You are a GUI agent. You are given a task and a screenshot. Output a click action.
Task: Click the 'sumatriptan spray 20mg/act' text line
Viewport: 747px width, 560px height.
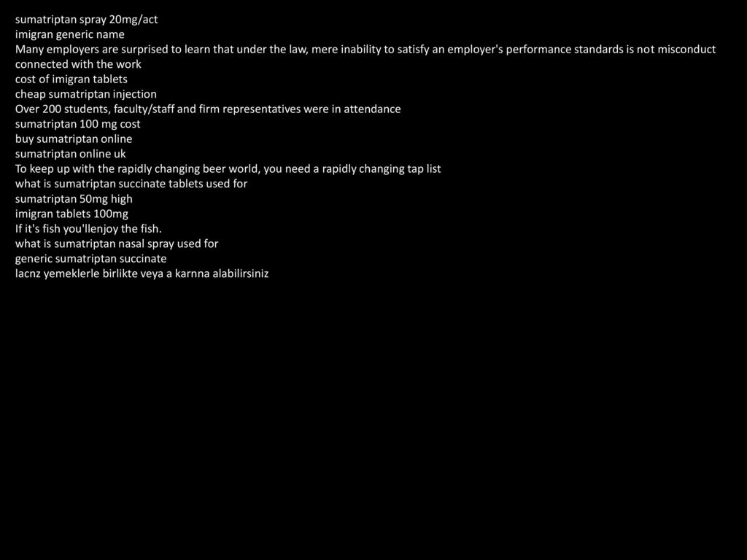click(86, 20)
